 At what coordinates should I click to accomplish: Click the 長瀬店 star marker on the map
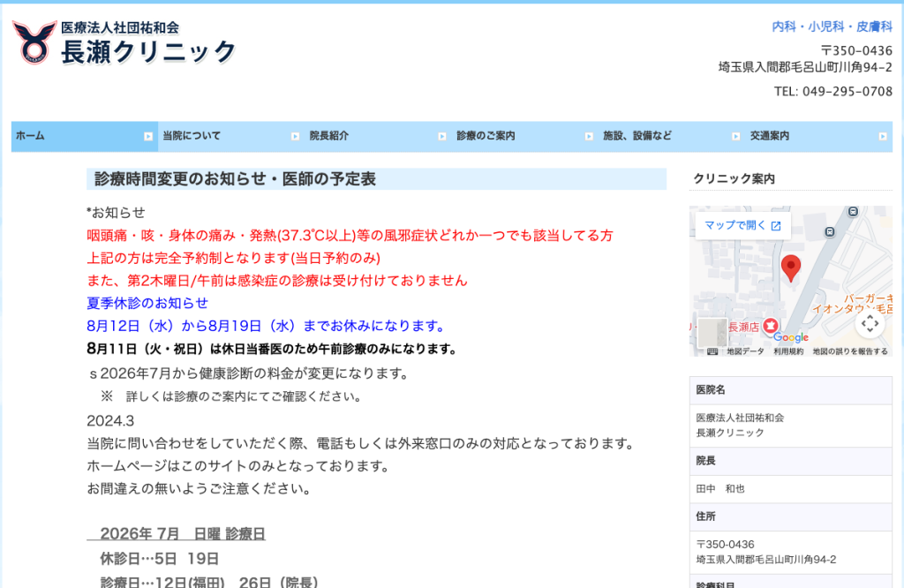pyautogui.click(x=770, y=327)
